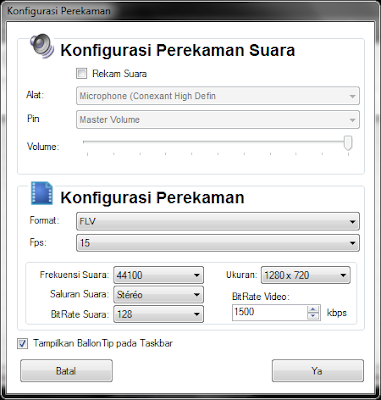The height and width of the screenshot is (400, 381).
Task: Open the Format dropdown showing FLV
Action: click(x=218, y=221)
